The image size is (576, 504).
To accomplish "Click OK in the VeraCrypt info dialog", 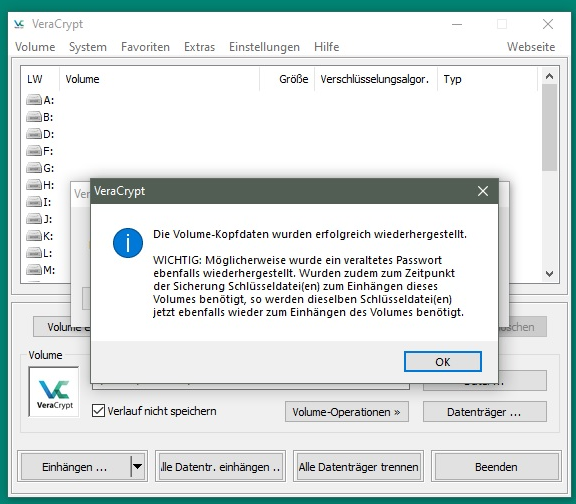I will (443, 362).
